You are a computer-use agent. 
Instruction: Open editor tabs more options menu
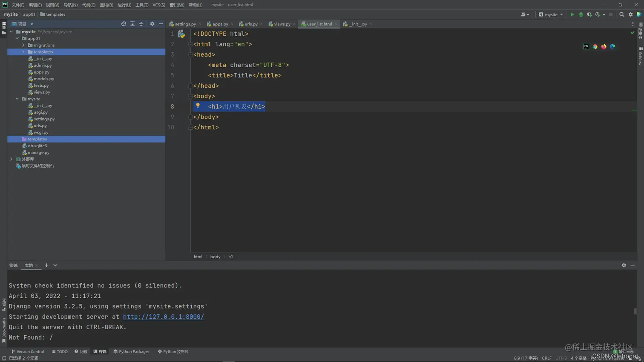tap(633, 24)
